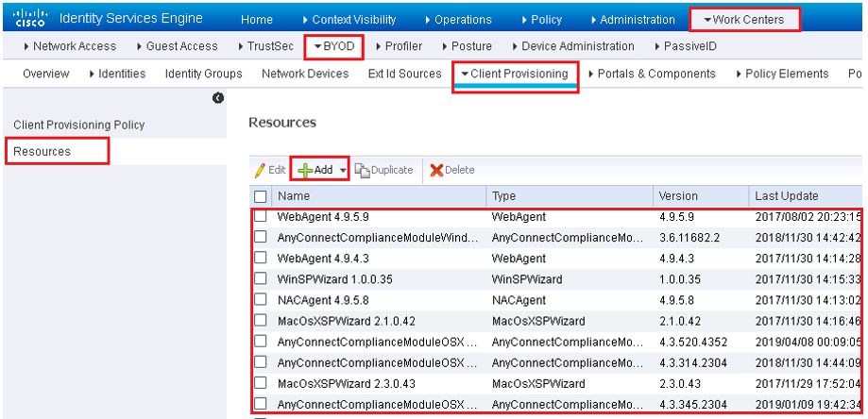Check the WebAgent 4.9.5.9 row checkbox
This screenshot has height=419, width=868.
click(260, 217)
